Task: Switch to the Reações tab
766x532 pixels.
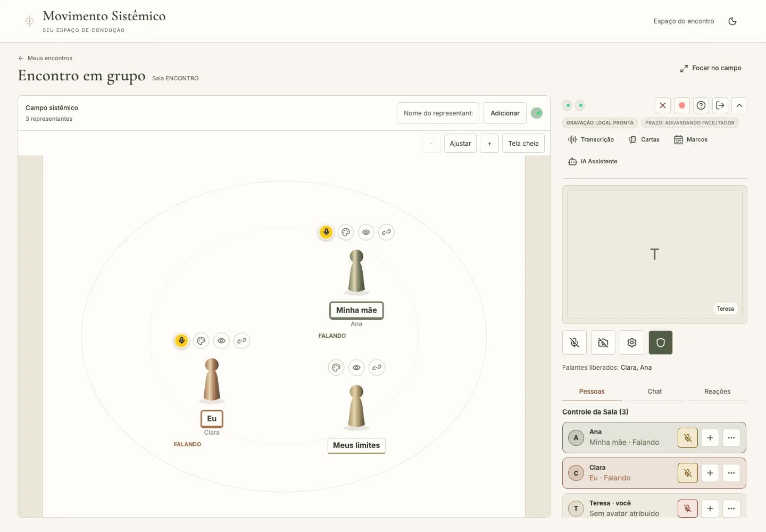Action: 717,392
